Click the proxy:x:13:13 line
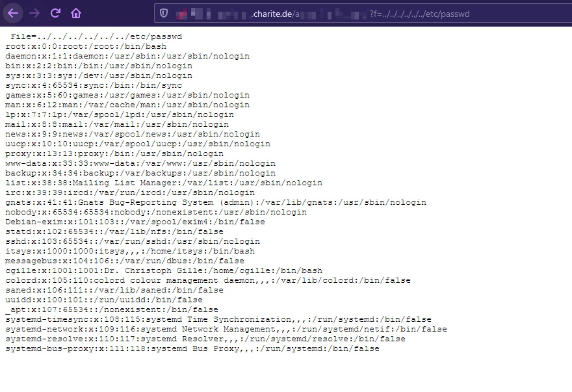572x392 pixels. (x=114, y=153)
